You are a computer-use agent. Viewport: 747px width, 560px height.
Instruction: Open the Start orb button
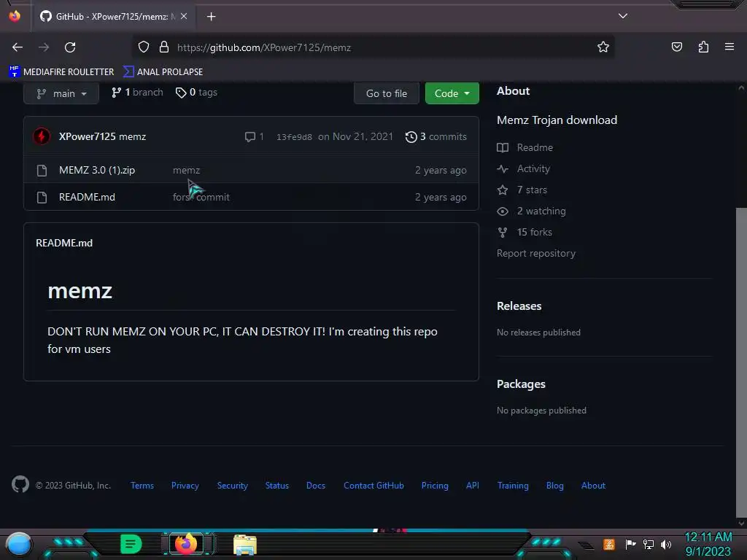click(x=19, y=544)
